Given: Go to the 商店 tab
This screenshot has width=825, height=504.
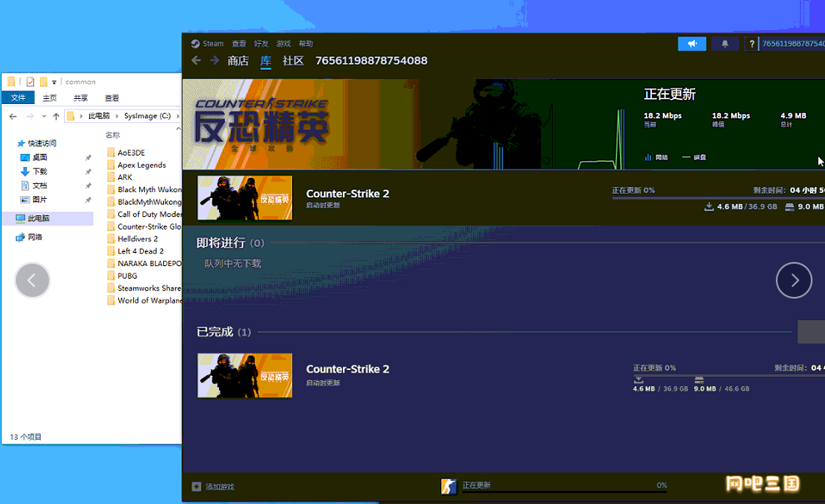Looking at the screenshot, I should (x=238, y=61).
